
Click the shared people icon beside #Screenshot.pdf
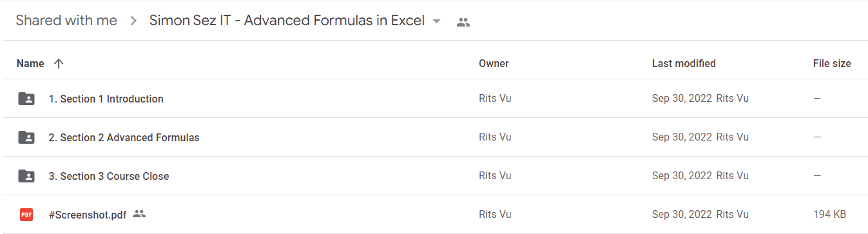pyautogui.click(x=139, y=214)
